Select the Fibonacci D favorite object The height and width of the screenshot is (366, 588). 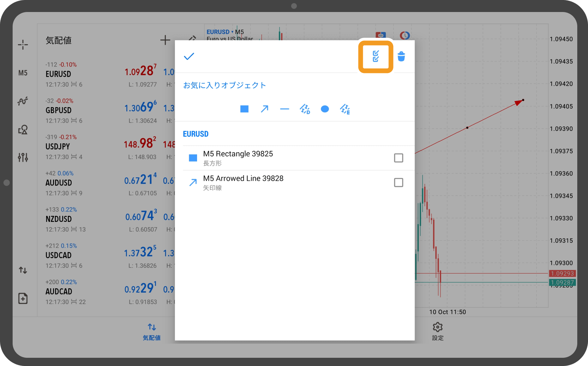pyautogui.click(x=305, y=109)
